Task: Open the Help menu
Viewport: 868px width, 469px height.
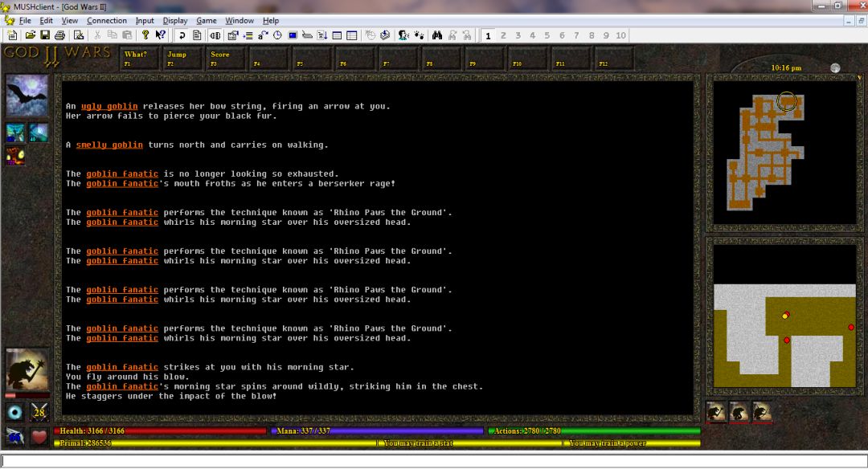Action: [271, 20]
